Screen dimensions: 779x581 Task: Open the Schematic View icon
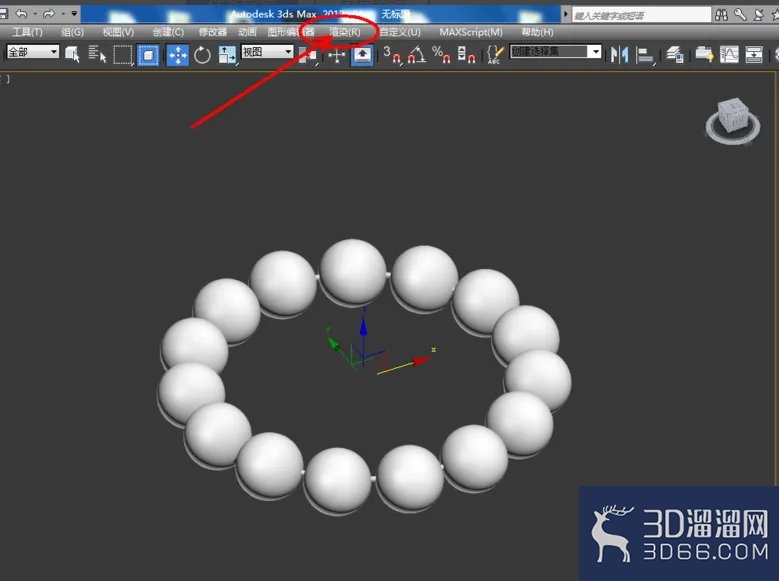(x=754, y=54)
